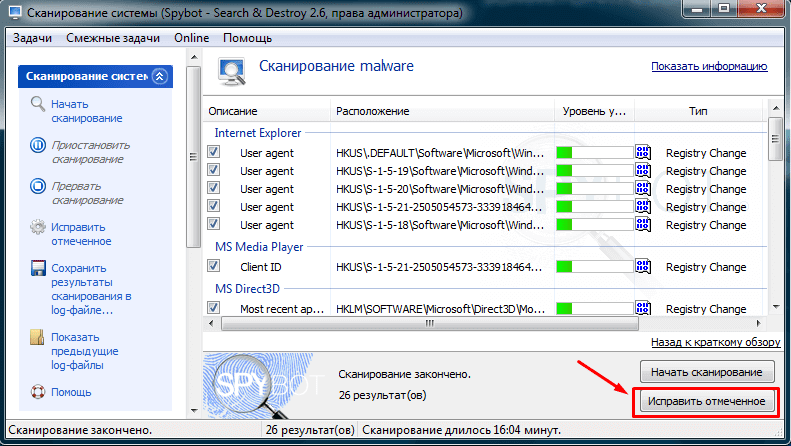Click the registry icon in HKUS\S-1-5-19 row
Viewport: 791px width, 446px height.
(x=643, y=171)
